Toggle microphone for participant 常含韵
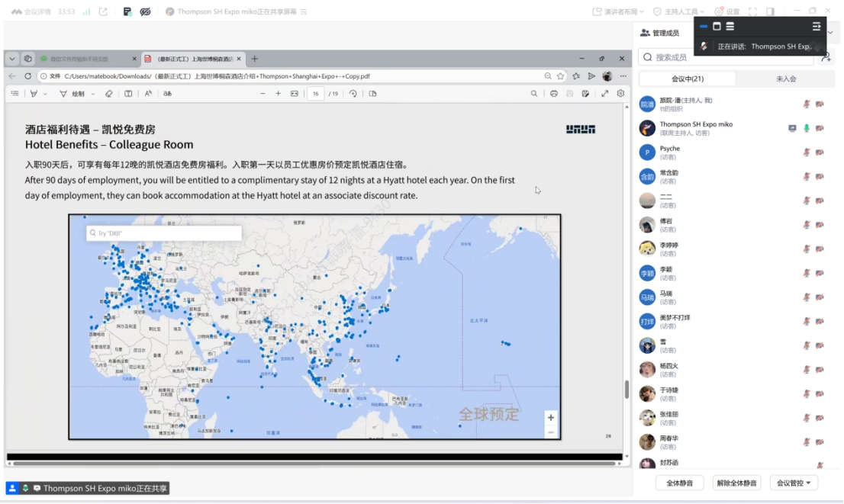Image resolution: width=844 pixels, height=504 pixels. pos(807,176)
